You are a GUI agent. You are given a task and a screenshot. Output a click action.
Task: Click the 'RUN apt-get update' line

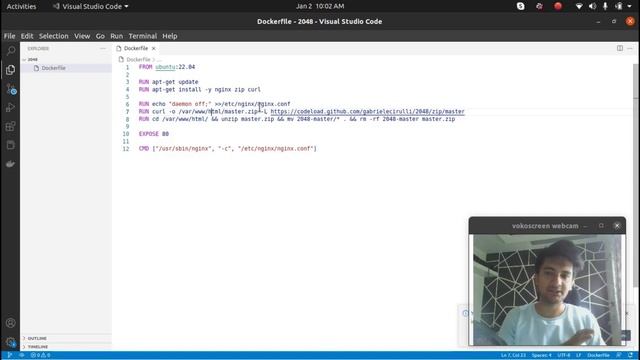pyautogui.click(x=168, y=82)
